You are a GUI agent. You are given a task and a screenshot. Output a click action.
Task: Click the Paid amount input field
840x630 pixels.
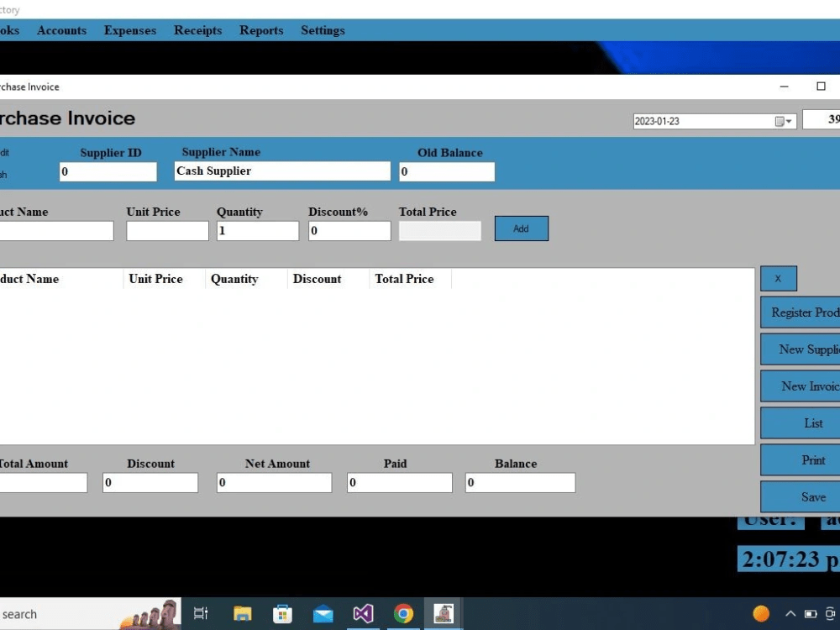coord(399,482)
